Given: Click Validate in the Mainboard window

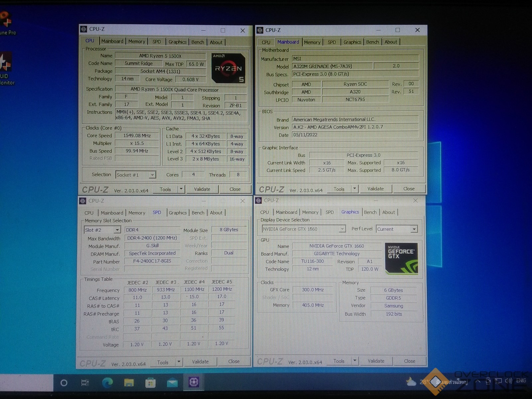Looking at the screenshot, I should click(x=375, y=189).
